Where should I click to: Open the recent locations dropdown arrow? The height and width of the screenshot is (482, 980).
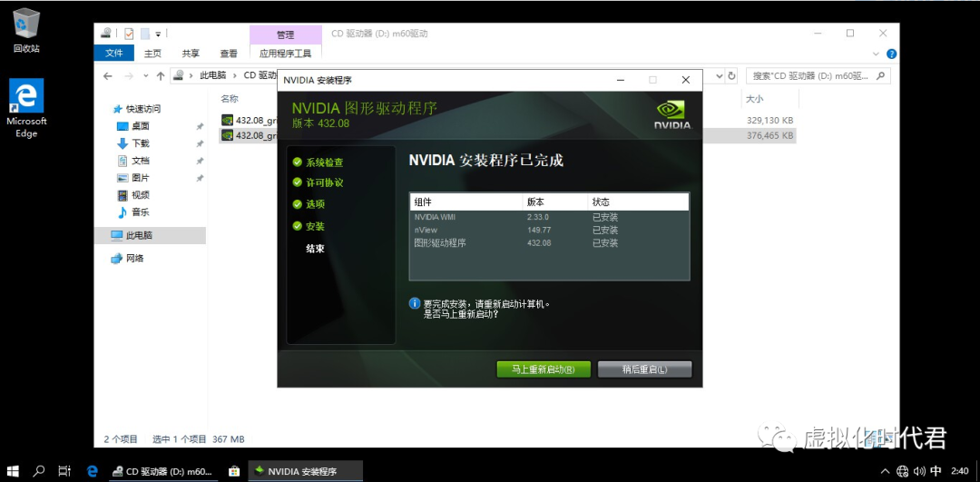pyautogui.click(x=145, y=75)
